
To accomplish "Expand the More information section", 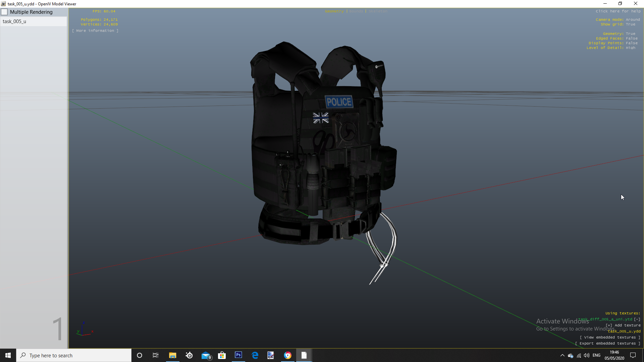I will coord(95,31).
